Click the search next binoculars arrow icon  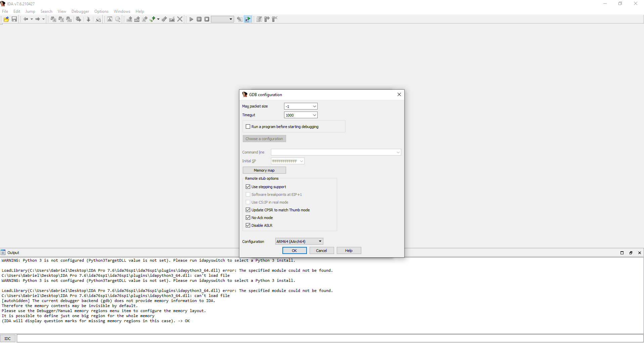[x=78, y=19]
